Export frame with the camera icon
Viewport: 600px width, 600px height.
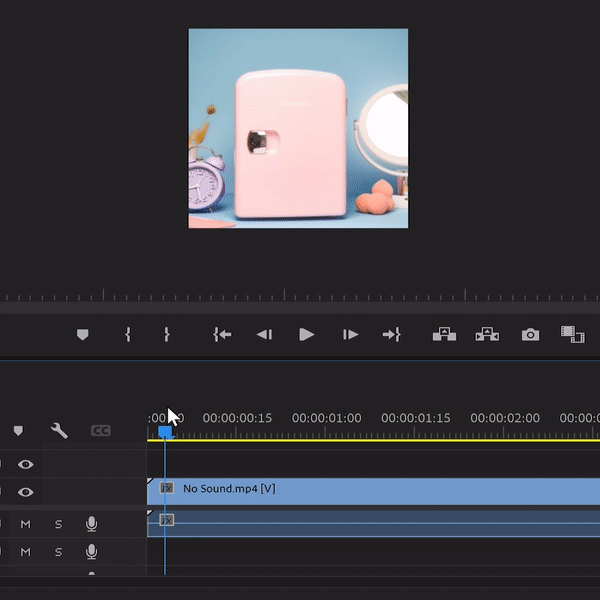[530, 335]
